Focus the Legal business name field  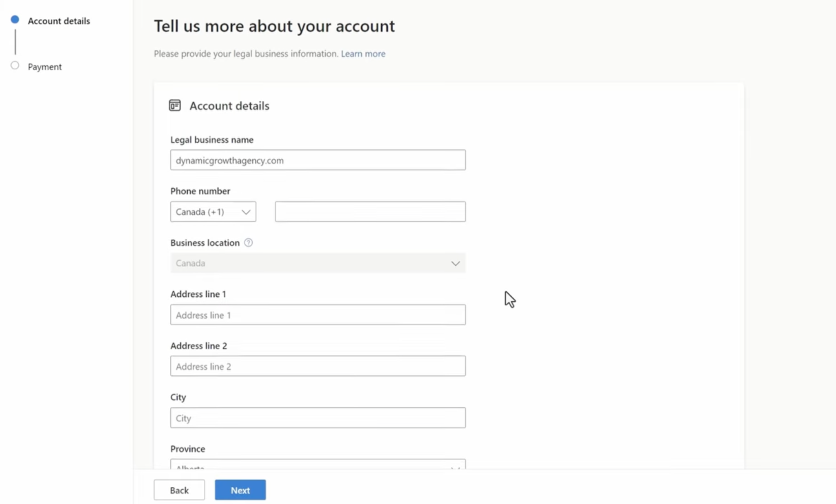[x=318, y=160]
